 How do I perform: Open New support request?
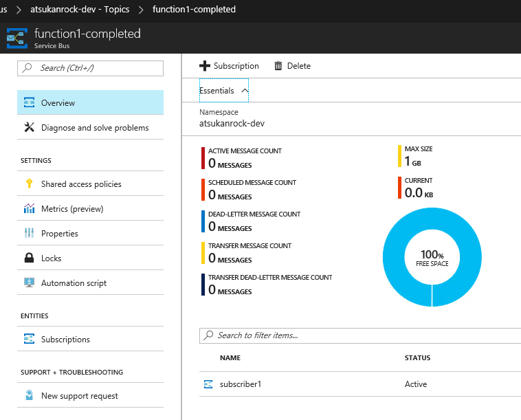pos(90,395)
